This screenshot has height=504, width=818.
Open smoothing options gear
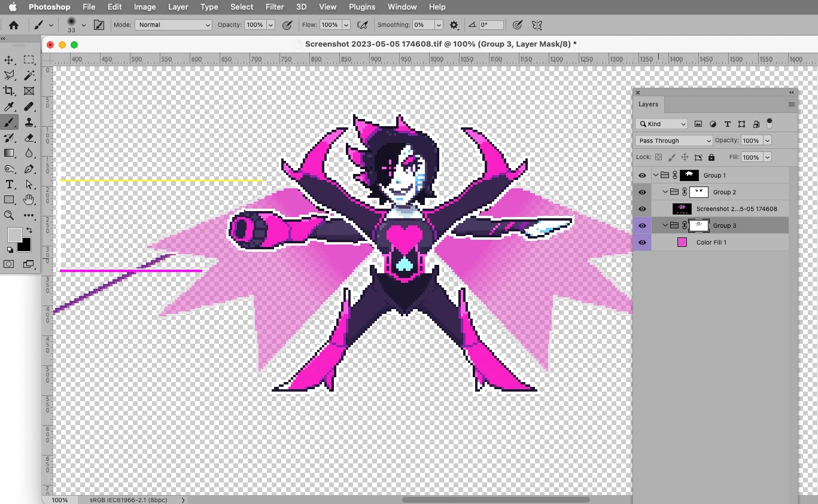point(454,25)
